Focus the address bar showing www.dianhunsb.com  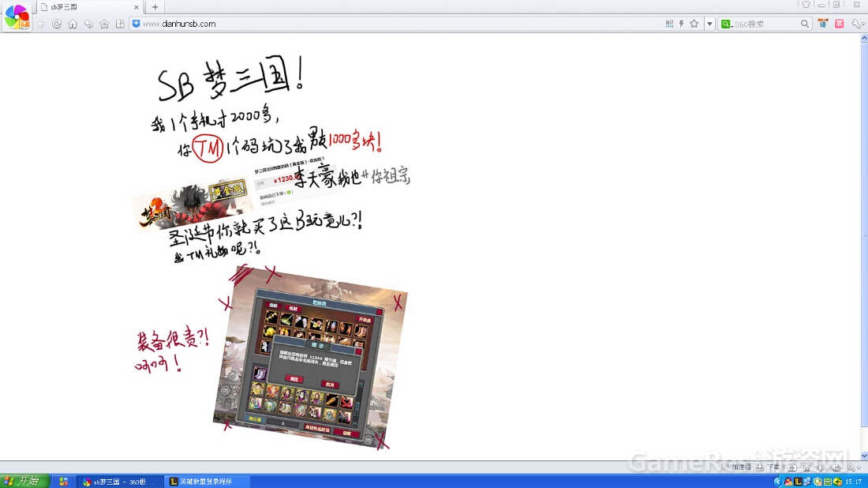click(398, 24)
